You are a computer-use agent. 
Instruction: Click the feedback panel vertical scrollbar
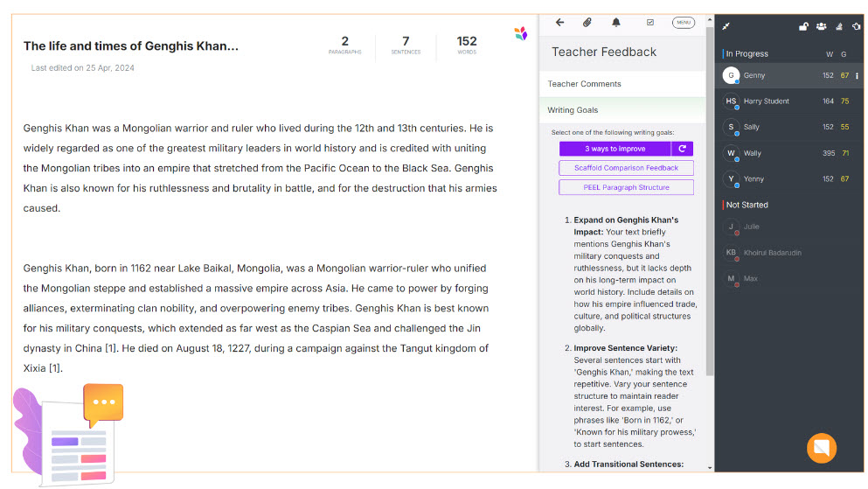coord(709,262)
